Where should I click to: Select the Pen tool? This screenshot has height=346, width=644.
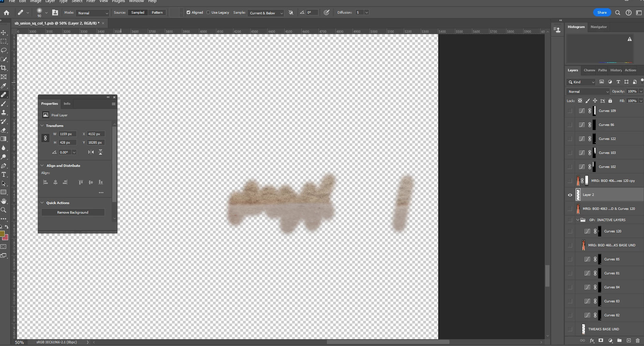(x=4, y=165)
